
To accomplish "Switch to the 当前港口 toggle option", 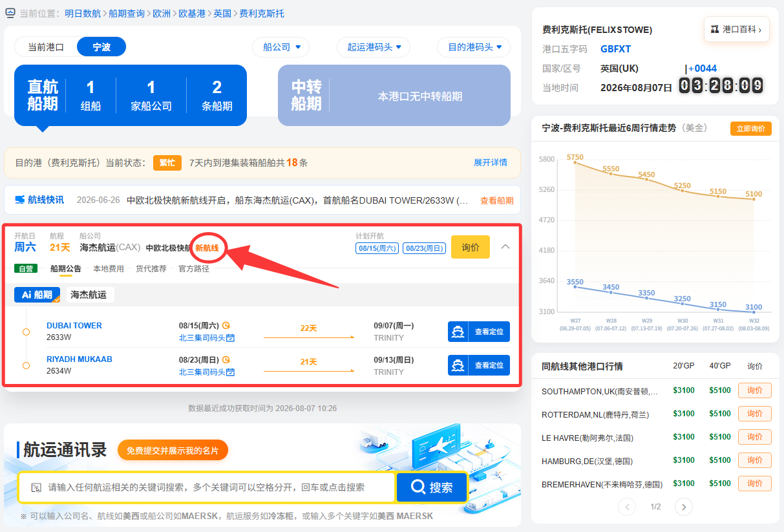I will [46, 47].
